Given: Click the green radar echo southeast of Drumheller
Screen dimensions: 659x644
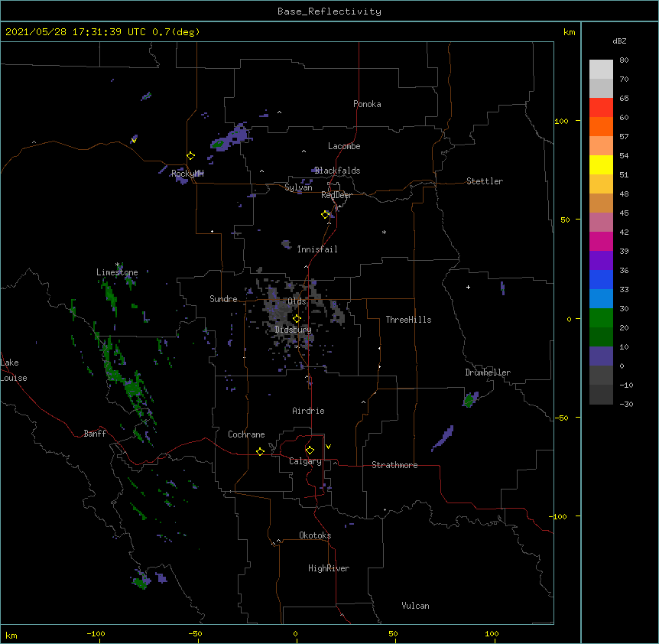Looking at the screenshot, I should 470,399.
